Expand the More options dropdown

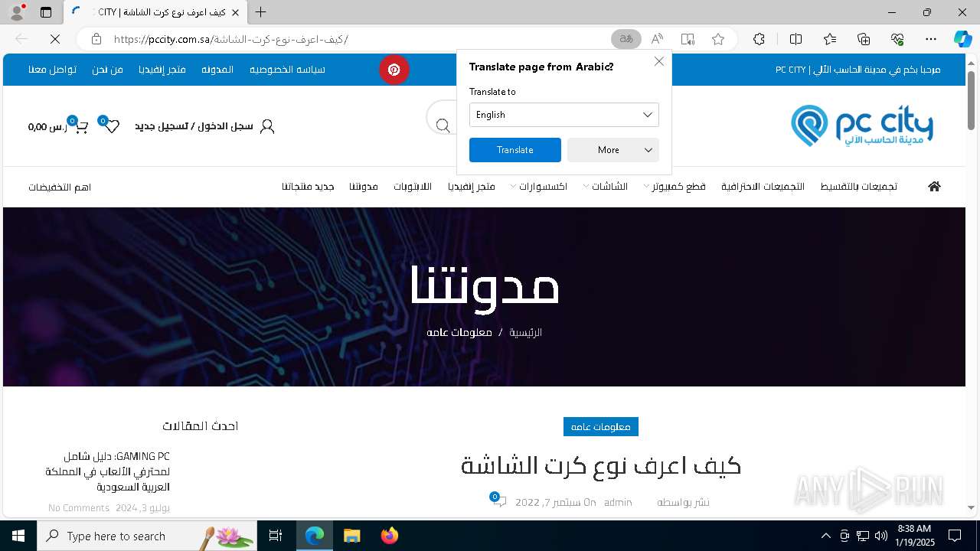pos(612,150)
